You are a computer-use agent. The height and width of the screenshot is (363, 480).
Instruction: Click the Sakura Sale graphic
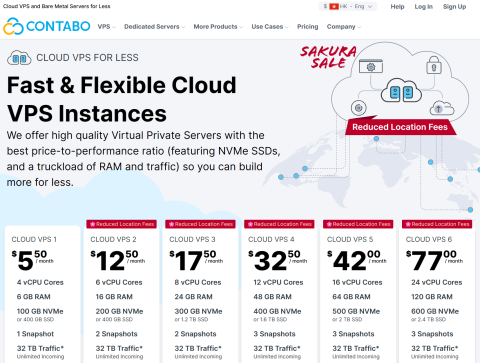click(329, 57)
